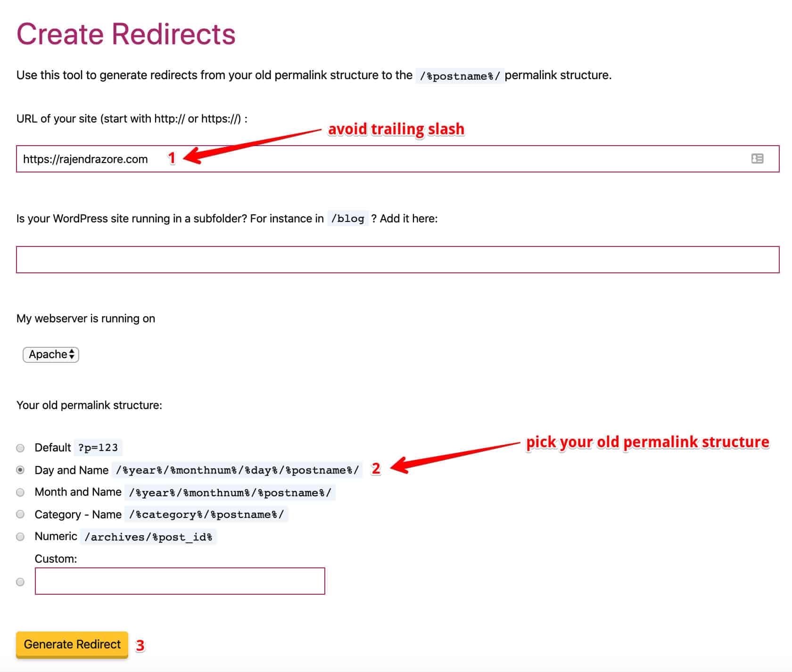Click the red "avoid trailing slash" annotation
Viewport: 792px width, 672px height.
396,129
